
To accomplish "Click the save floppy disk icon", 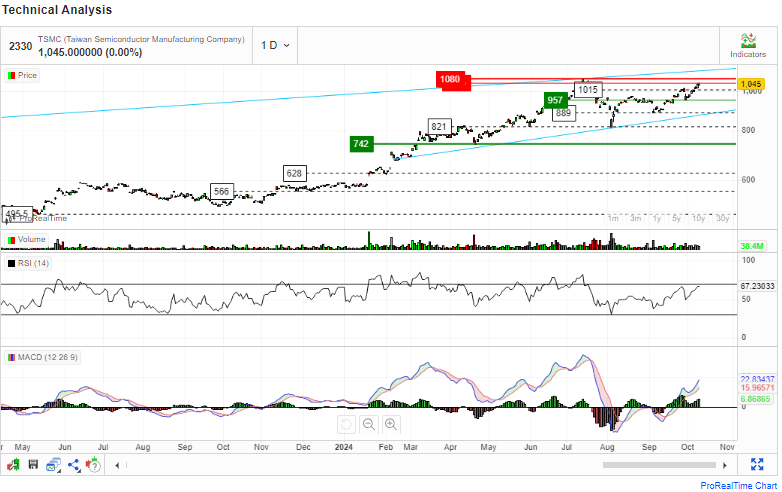I will tap(33, 465).
